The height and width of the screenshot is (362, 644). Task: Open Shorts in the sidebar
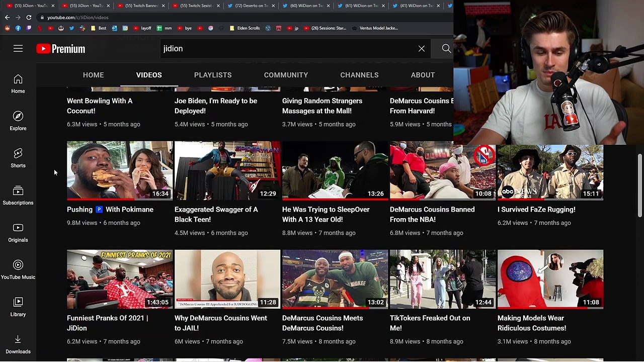point(18,158)
